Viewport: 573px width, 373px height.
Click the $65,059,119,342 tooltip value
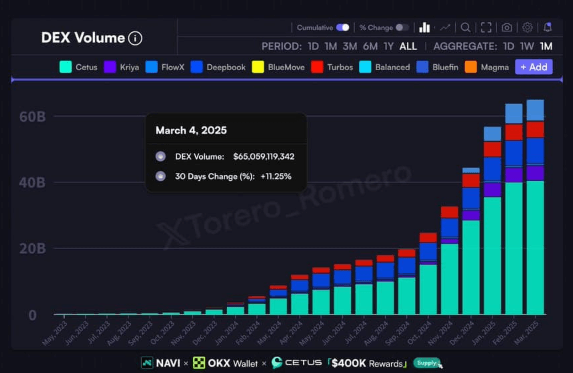pos(264,157)
